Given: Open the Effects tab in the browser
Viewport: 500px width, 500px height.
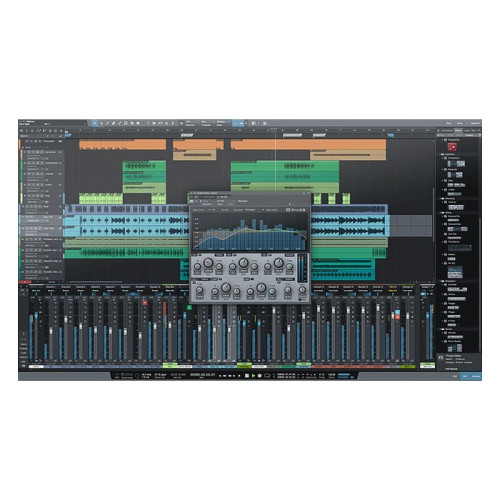Looking at the screenshot, I should point(458,131).
